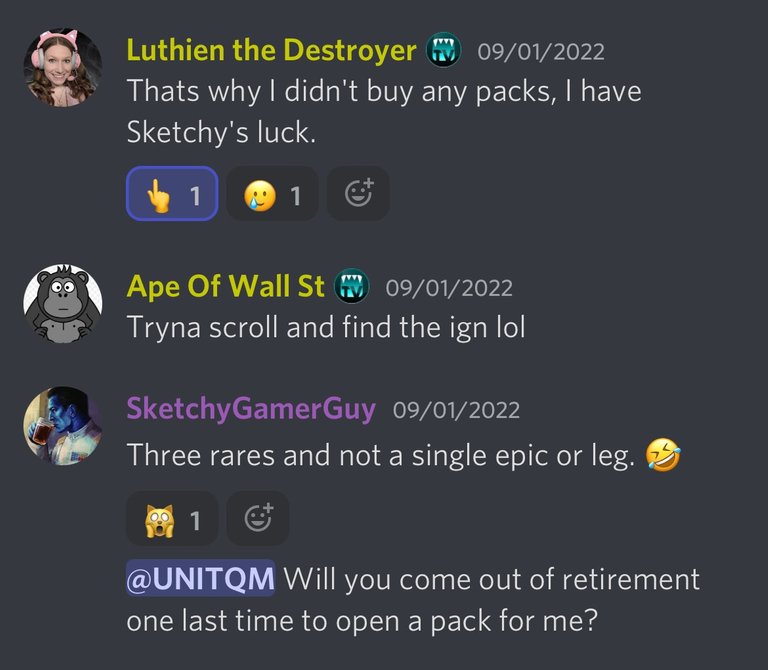Open the @UNITQM mention
Image resolution: width=768 pixels, height=670 pixels.
point(200,578)
